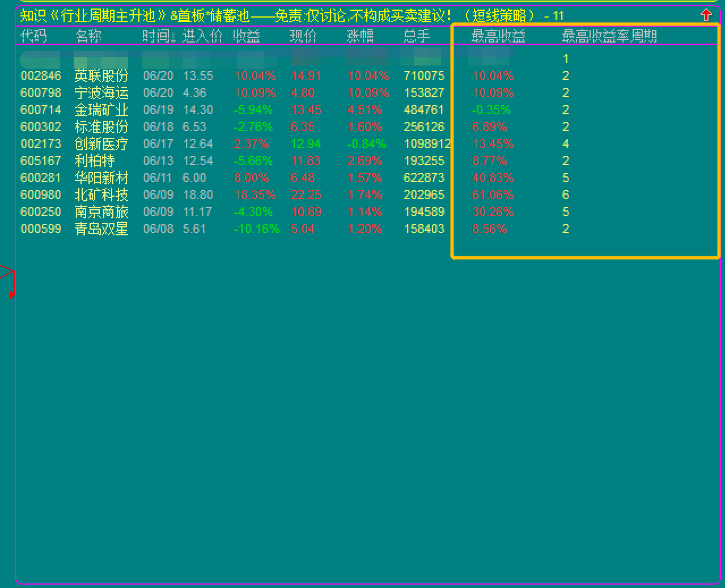Click highest return 13.45%
The width and height of the screenshot is (725, 588).
tap(493, 144)
